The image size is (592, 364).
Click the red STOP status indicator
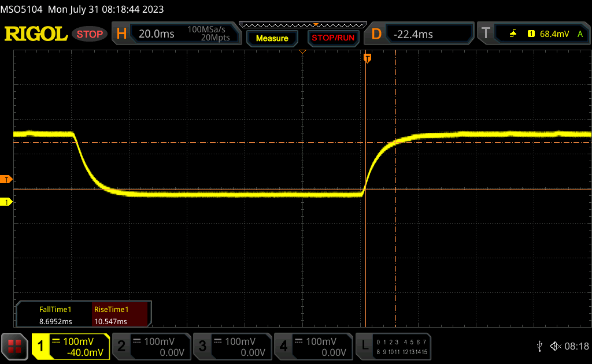tap(90, 34)
